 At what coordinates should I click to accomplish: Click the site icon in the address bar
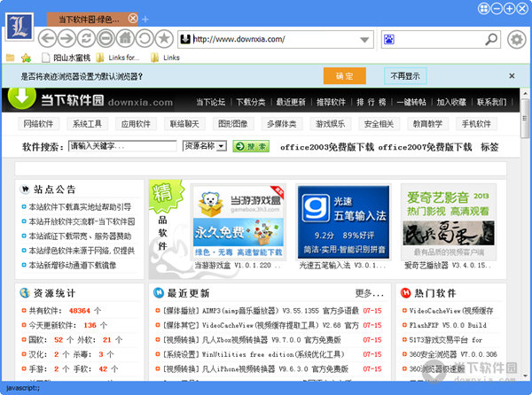(185, 39)
